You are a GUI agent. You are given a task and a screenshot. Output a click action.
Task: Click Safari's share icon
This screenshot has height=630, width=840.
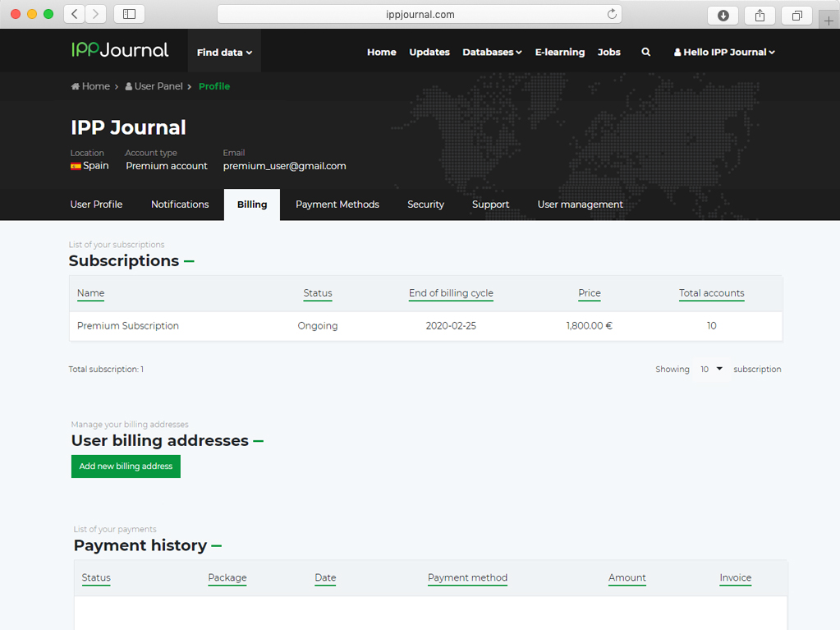(760, 15)
